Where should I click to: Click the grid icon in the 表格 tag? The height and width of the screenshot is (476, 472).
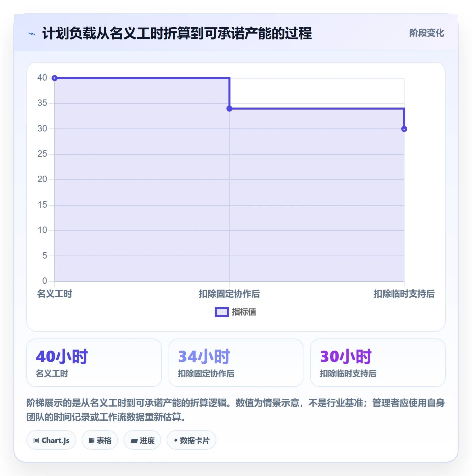click(x=91, y=441)
